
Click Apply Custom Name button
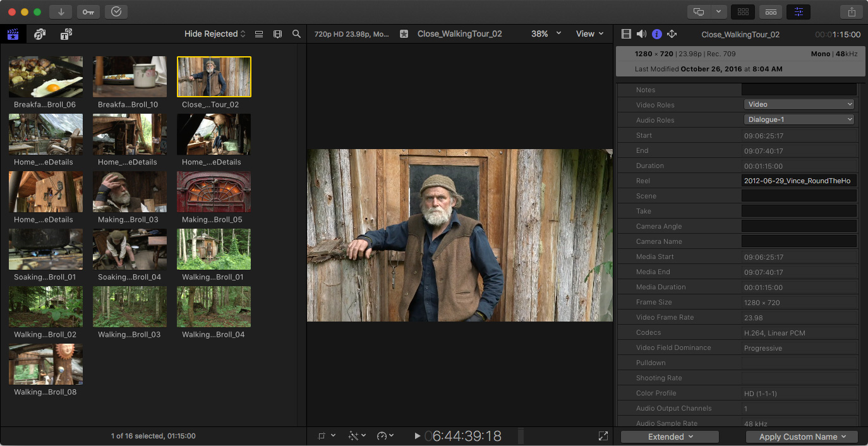pos(801,437)
